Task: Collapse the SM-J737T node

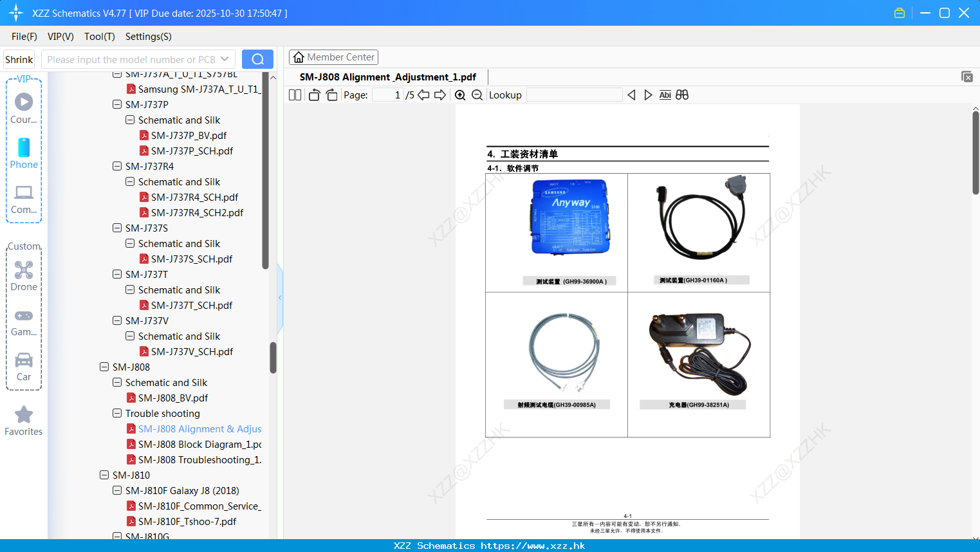Action: pyautogui.click(x=117, y=274)
